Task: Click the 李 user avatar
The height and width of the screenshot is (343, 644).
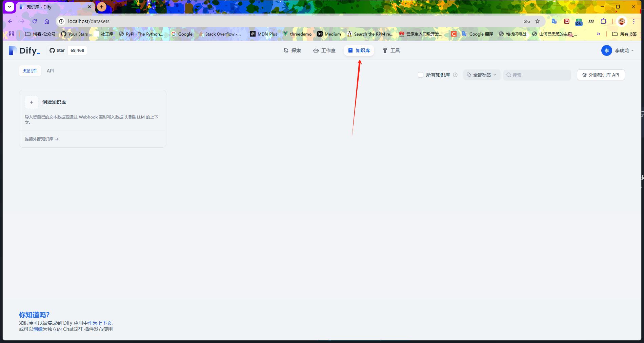Action: (x=607, y=50)
